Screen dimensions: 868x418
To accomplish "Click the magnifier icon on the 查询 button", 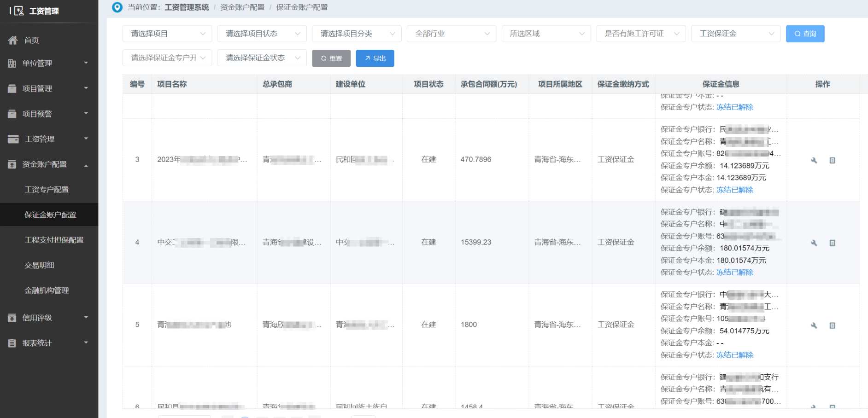I will pos(798,33).
